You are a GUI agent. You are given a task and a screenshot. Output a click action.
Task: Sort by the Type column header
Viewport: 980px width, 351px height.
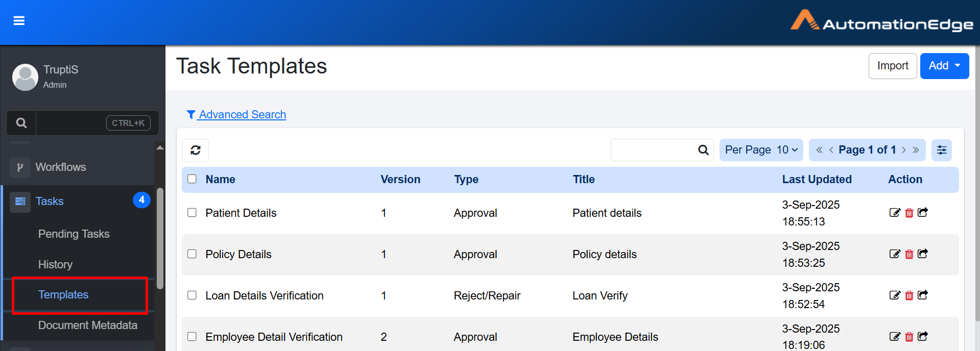click(x=466, y=180)
